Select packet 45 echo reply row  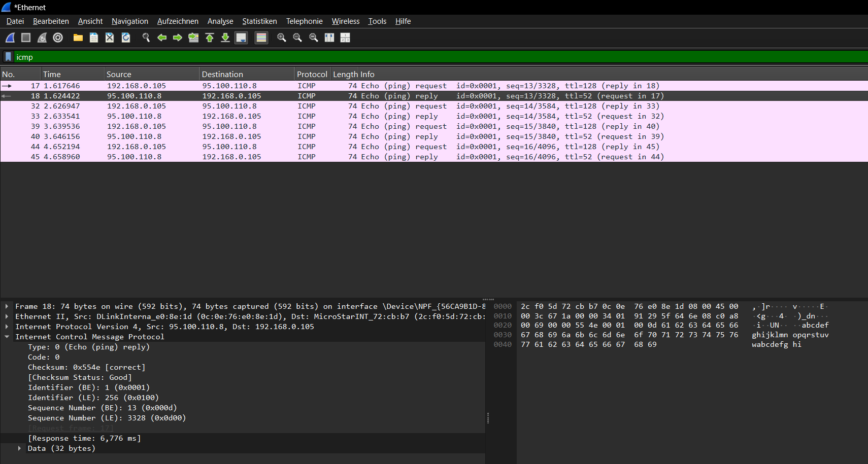(x=434, y=157)
